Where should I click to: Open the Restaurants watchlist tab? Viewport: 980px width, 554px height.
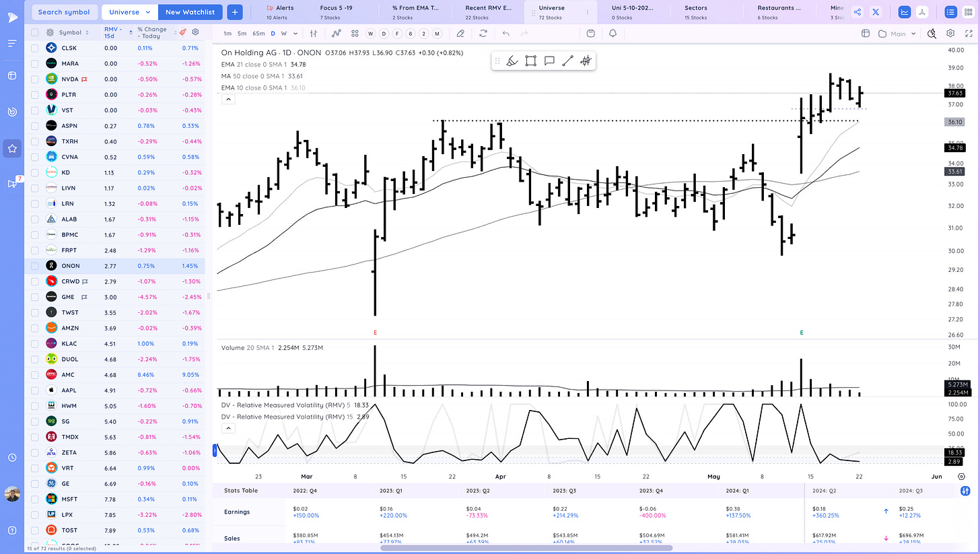point(779,11)
